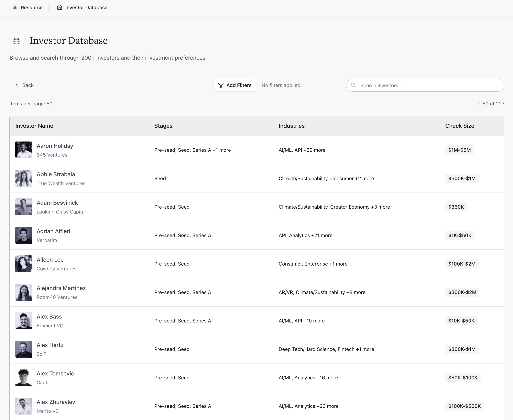The width and height of the screenshot is (513, 420).
Task: Sort by the Investor Name column header
Action: point(34,126)
